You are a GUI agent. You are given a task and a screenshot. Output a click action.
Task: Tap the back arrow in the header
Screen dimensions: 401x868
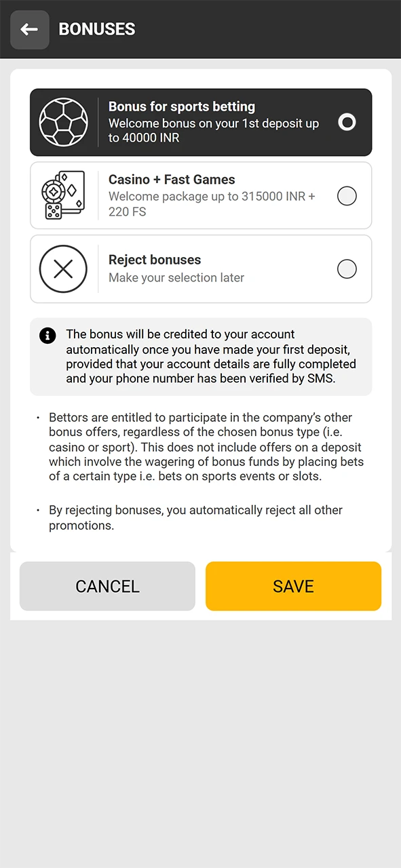point(29,29)
